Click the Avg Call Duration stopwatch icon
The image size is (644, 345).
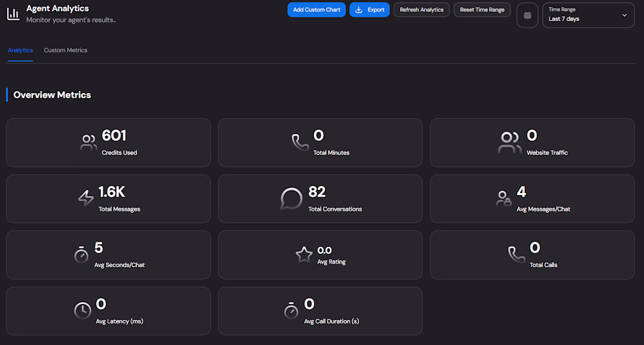click(x=291, y=310)
